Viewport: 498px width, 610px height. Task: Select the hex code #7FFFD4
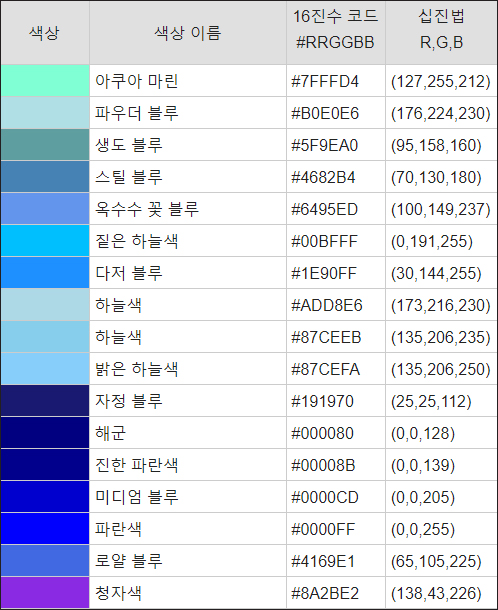click(325, 82)
